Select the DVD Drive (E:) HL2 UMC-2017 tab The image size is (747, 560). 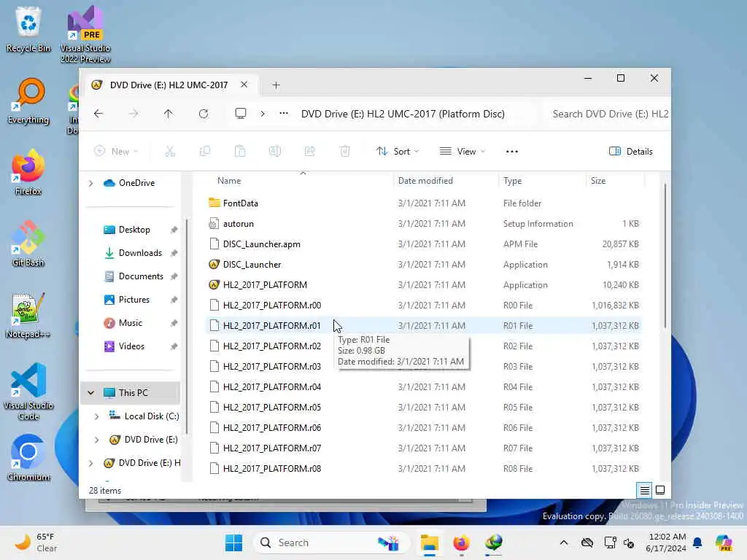coord(169,85)
